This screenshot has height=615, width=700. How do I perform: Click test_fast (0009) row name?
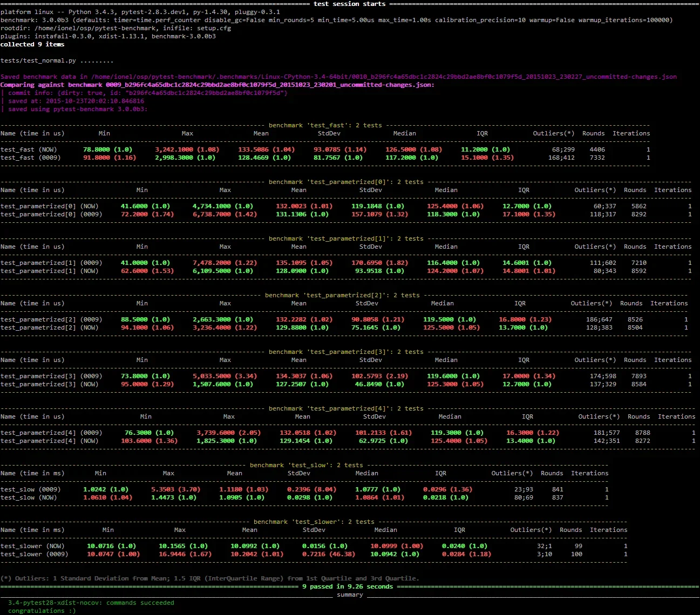[x=30, y=158]
